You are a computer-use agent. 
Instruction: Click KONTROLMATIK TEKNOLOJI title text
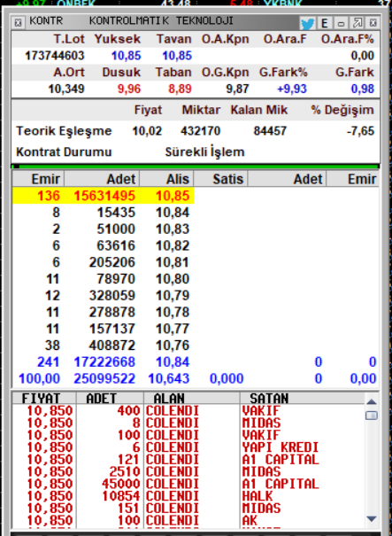coord(161,21)
